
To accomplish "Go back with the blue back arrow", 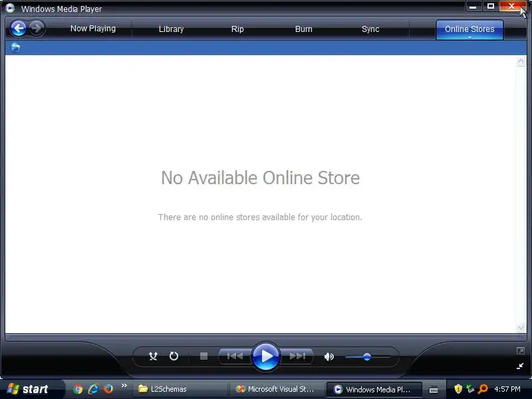I will click(19, 28).
